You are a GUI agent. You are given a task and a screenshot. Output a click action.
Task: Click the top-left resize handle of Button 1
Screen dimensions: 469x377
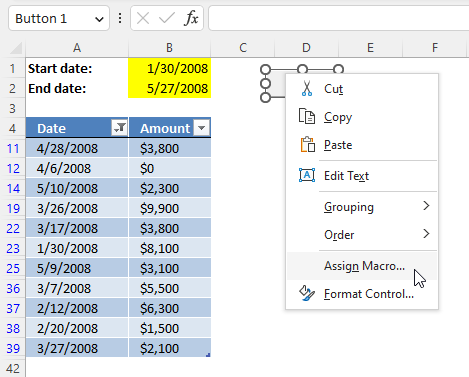(265, 69)
